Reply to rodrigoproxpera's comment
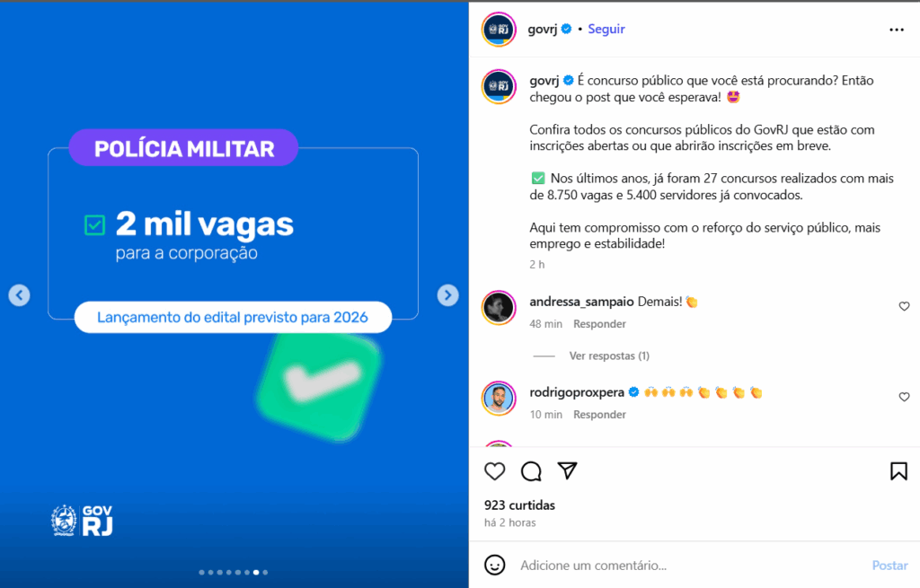The image size is (920, 588). click(x=599, y=415)
